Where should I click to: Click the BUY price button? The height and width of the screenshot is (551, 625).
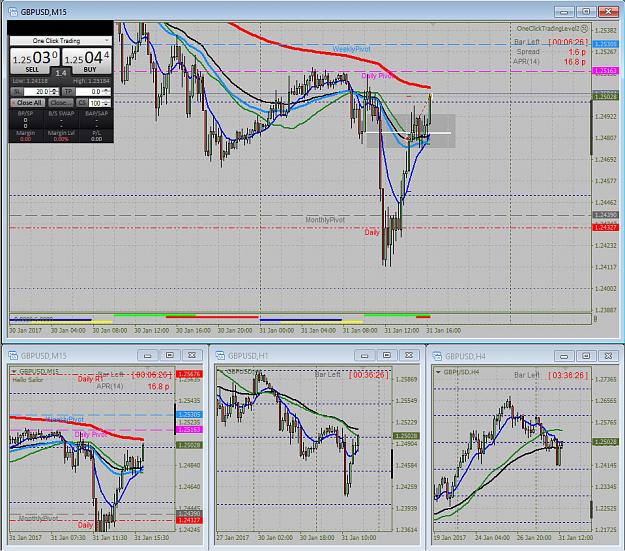(x=86, y=61)
